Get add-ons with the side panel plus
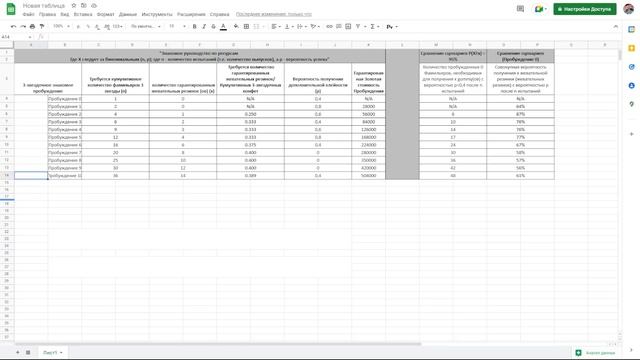640x360 pixels. (x=631, y=134)
